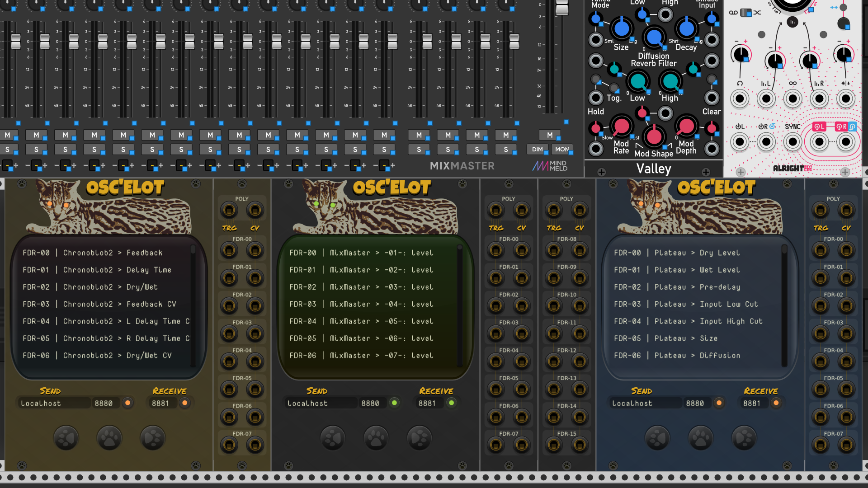Click the Localhost send field on the blue OSC'elot
The width and height of the screenshot is (868, 488).
point(645,403)
